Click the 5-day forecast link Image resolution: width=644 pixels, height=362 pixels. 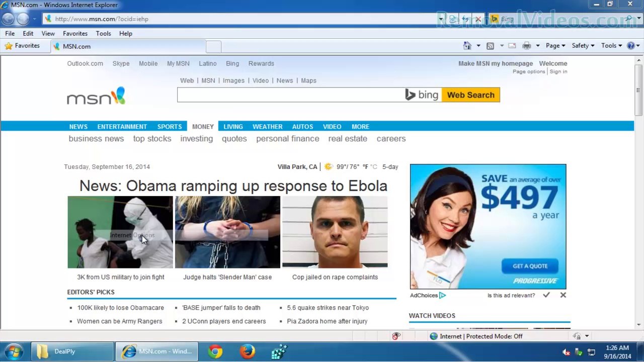pyautogui.click(x=390, y=167)
